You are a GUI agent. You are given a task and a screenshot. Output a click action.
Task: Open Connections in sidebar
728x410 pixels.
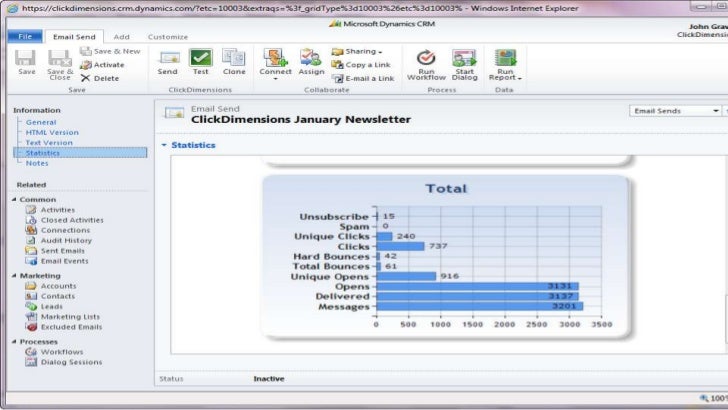(65, 230)
